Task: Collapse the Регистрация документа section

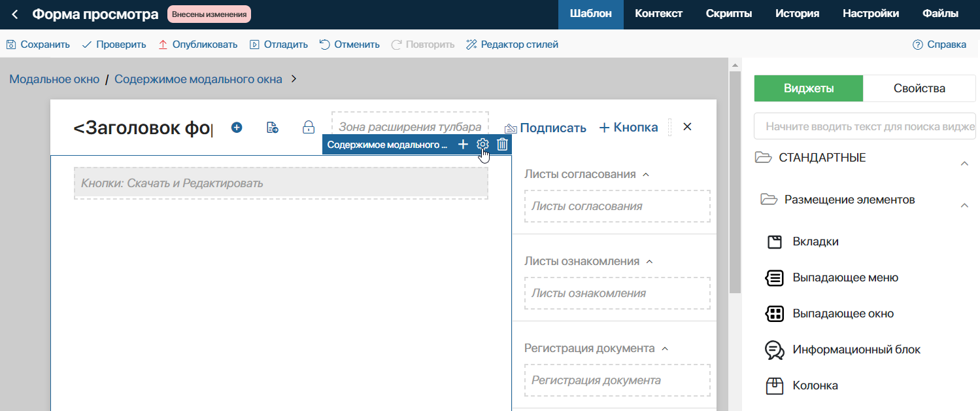Action: click(665, 349)
